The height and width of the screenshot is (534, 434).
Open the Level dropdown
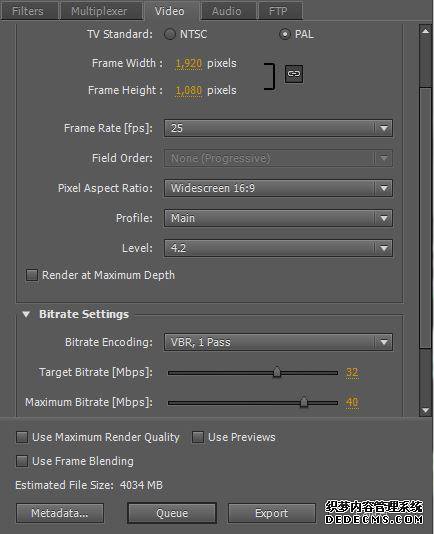tap(278, 248)
